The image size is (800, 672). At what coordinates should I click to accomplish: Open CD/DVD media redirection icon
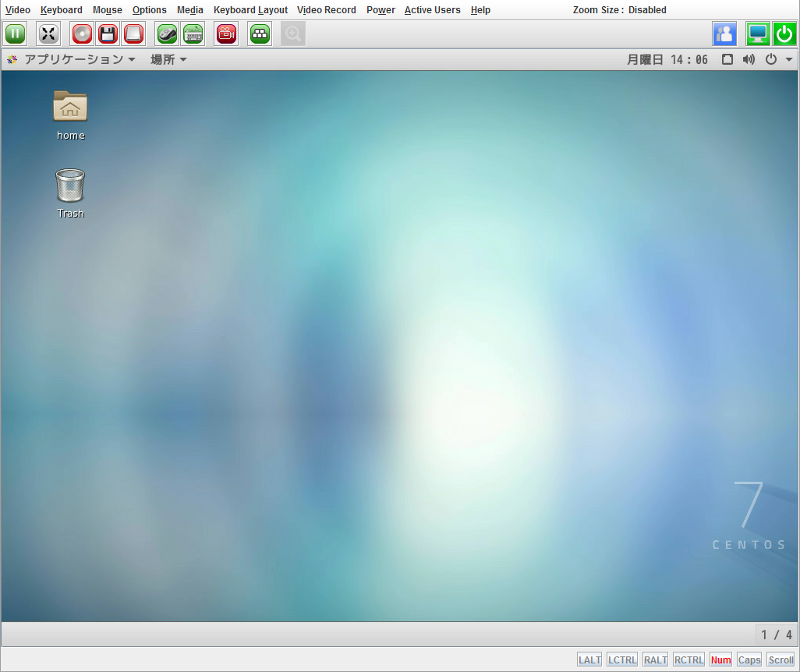tap(82, 34)
